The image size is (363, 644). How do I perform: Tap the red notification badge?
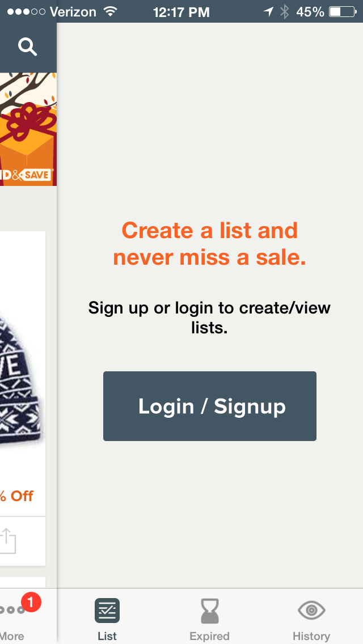(31, 603)
